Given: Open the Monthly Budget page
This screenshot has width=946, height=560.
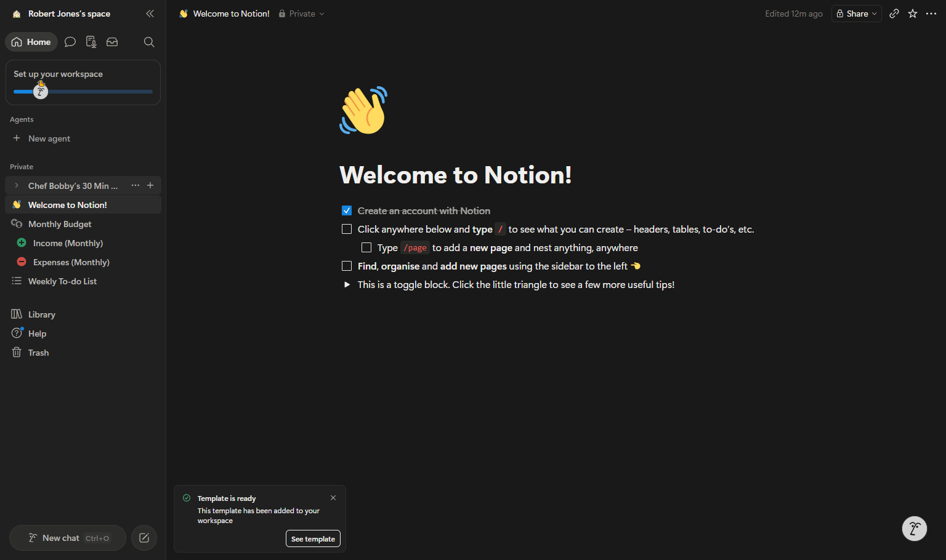Looking at the screenshot, I should 83,224.
